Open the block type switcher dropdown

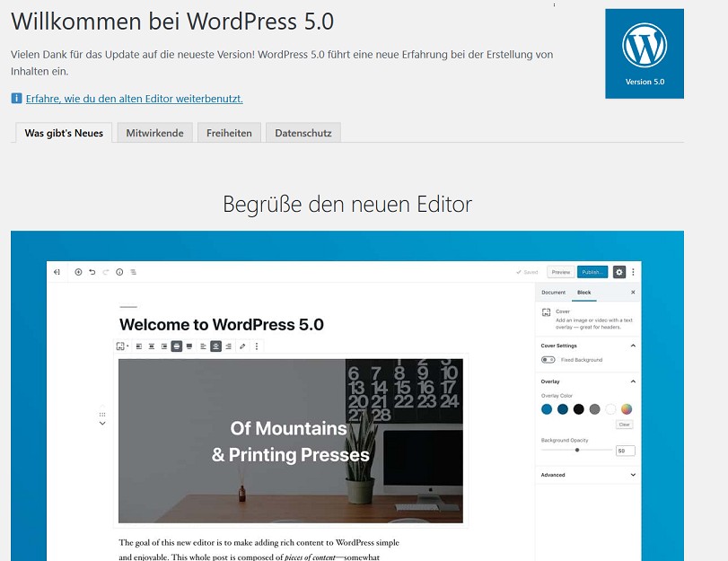122,346
